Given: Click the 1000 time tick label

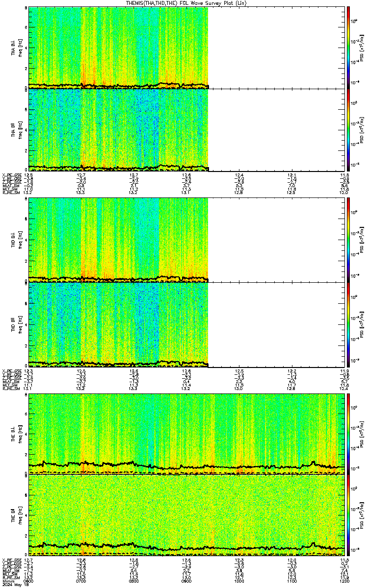Looking at the screenshot, I should coord(239,581).
